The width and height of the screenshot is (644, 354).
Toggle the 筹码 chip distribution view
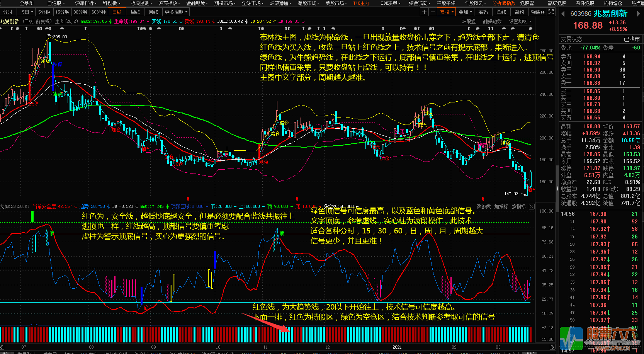point(483,12)
